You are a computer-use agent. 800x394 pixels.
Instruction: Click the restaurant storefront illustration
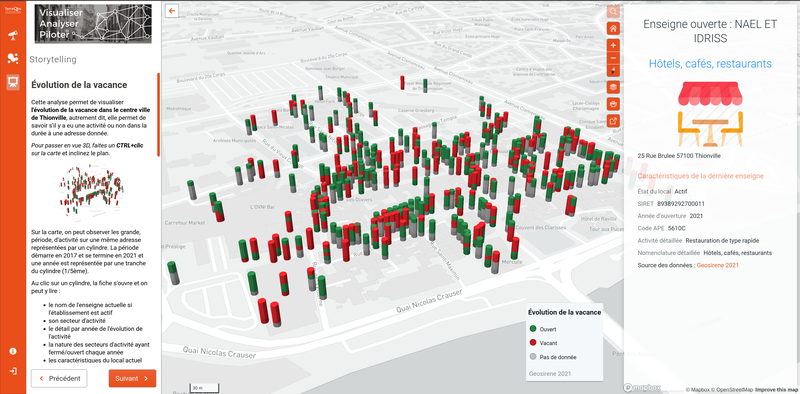710,114
